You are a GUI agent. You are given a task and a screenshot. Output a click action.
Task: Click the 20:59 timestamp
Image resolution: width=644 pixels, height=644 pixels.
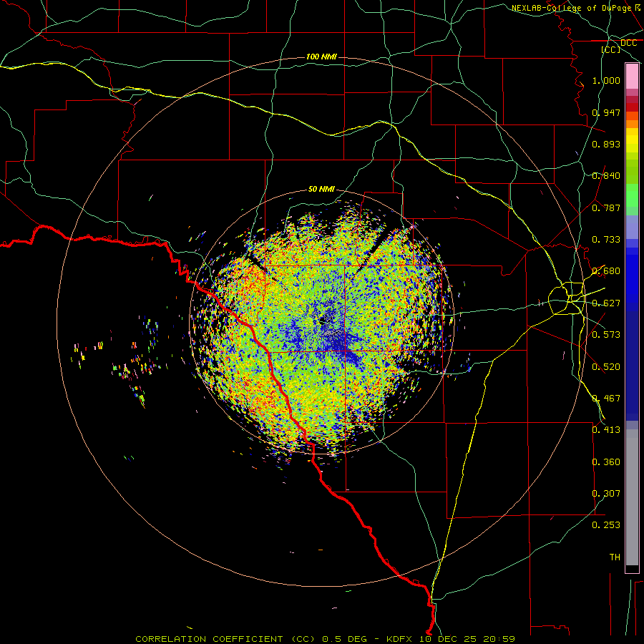(x=499, y=639)
